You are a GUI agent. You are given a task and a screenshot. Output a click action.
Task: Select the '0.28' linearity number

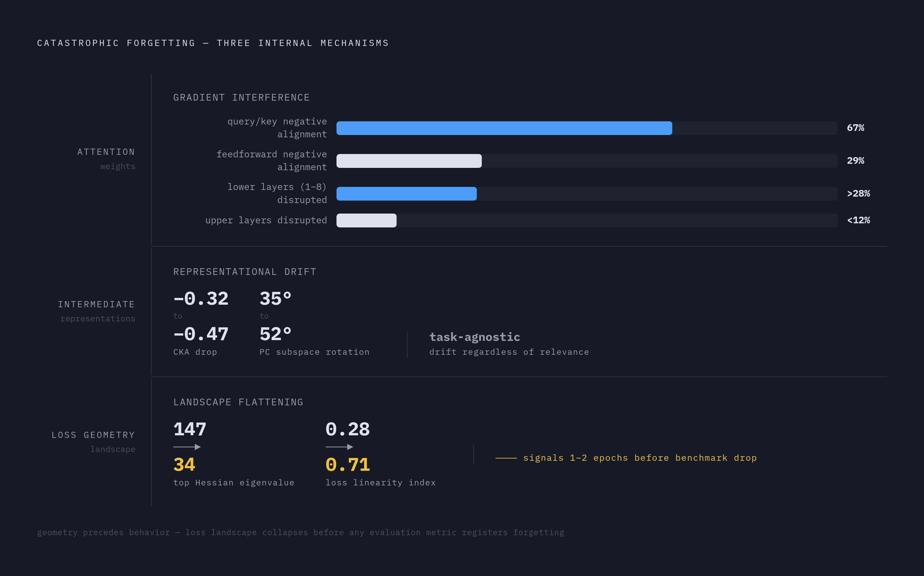click(348, 429)
